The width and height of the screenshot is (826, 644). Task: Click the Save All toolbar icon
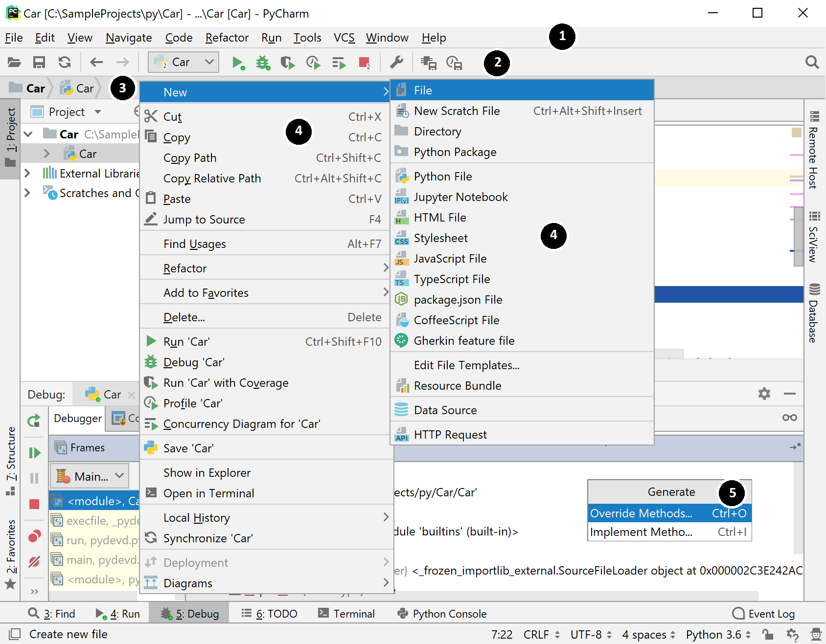pyautogui.click(x=39, y=62)
